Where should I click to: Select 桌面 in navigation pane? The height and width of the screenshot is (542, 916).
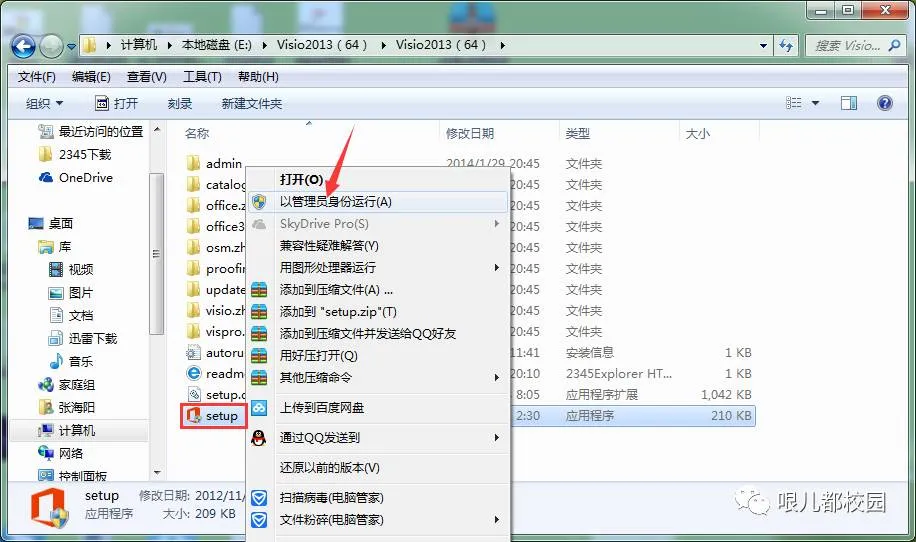50,223
